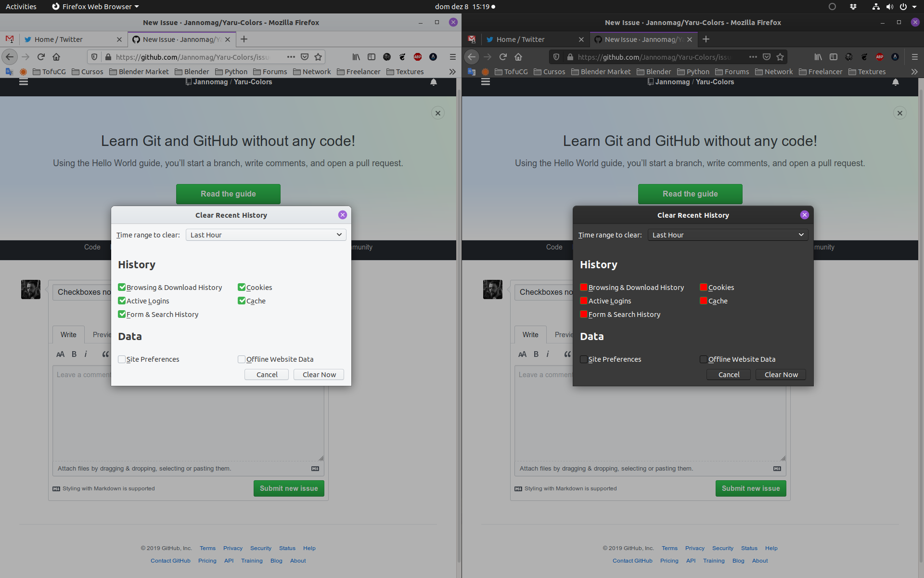The height and width of the screenshot is (578, 924).
Task: Click the GitHub notification bell icon
Action: pyautogui.click(x=433, y=82)
